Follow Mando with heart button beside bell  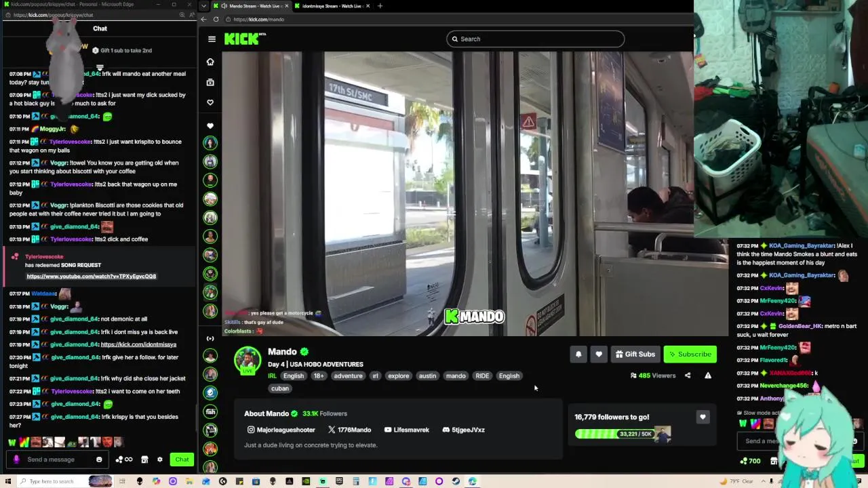[x=599, y=354]
